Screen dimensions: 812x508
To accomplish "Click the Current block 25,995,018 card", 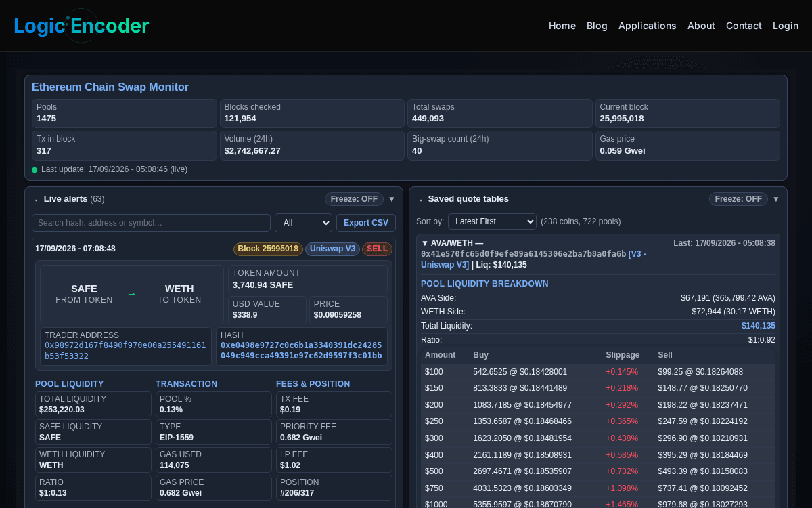I will (687, 113).
